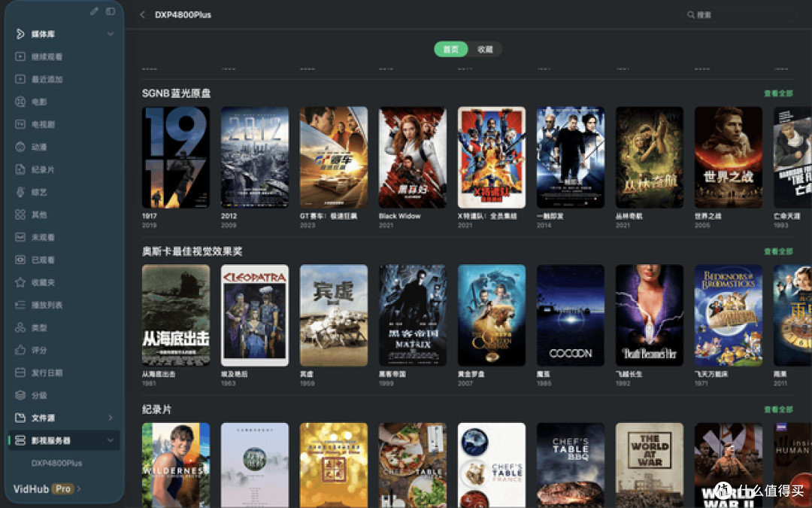Viewport: 812px width, 508px height.
Task: Open 最近添加 recently added icon
Action: pos(20,79)
